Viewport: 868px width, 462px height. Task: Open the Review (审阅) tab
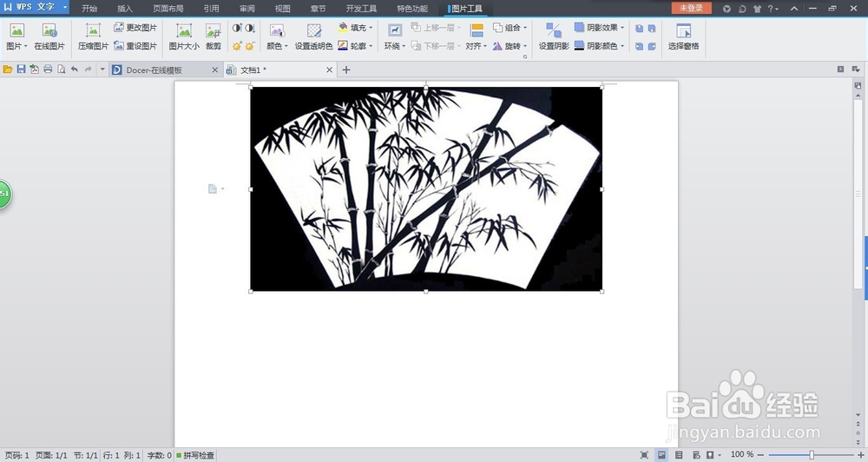pyautogui.click(x=247, y=9)
